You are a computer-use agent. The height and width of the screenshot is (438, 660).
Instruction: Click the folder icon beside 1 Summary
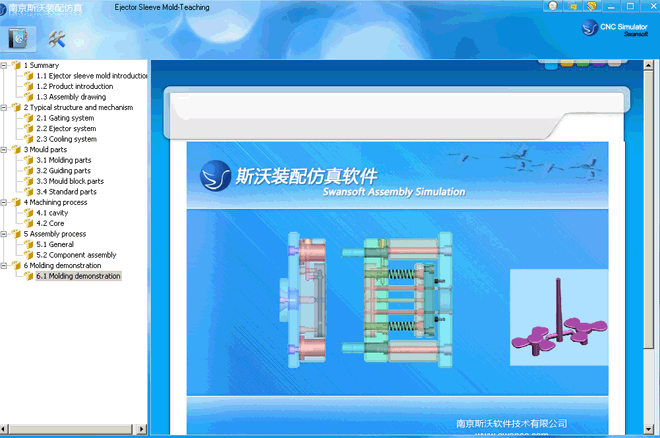(x=16, y=65)
